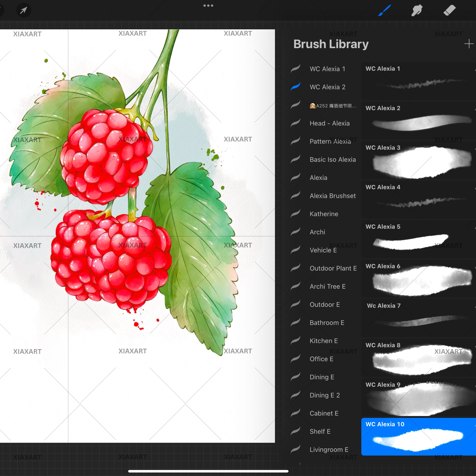Screen dimensions: 476x476
Task: Tap the selected WC Alexia 10 brush
Action: tap(419, 437)
